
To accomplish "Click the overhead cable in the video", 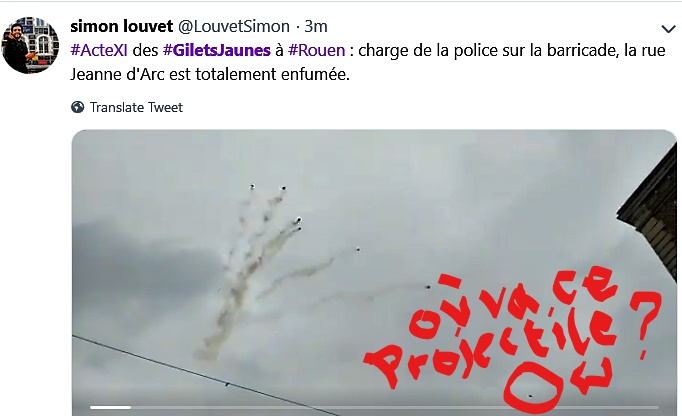I will 204,376.
